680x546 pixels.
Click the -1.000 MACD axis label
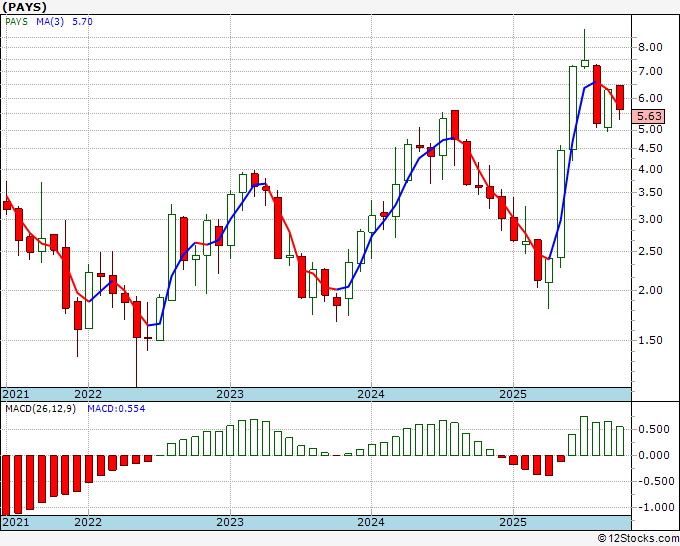point(654,507)
